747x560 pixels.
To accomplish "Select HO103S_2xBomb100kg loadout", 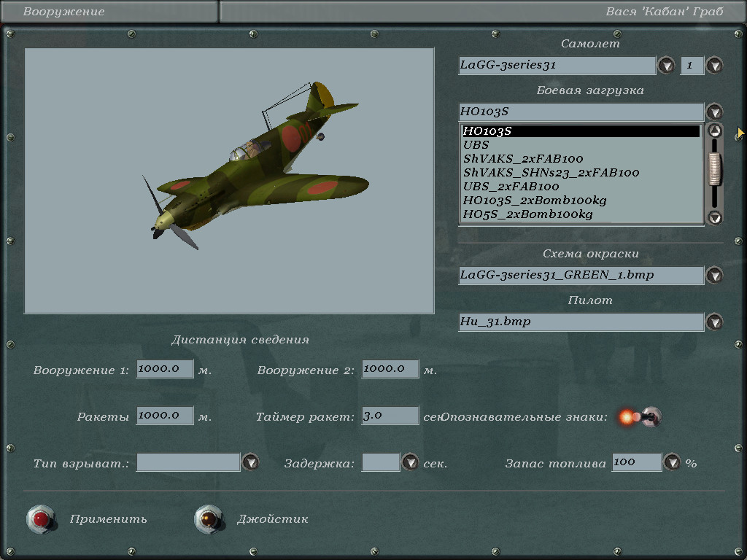I will pos(581,200).
